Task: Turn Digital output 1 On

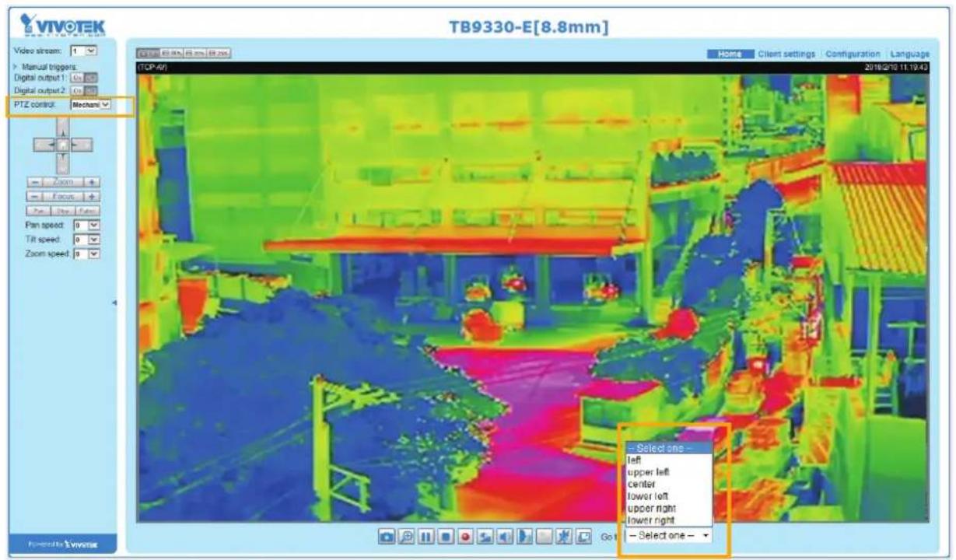Action: [x=77, y=78]
